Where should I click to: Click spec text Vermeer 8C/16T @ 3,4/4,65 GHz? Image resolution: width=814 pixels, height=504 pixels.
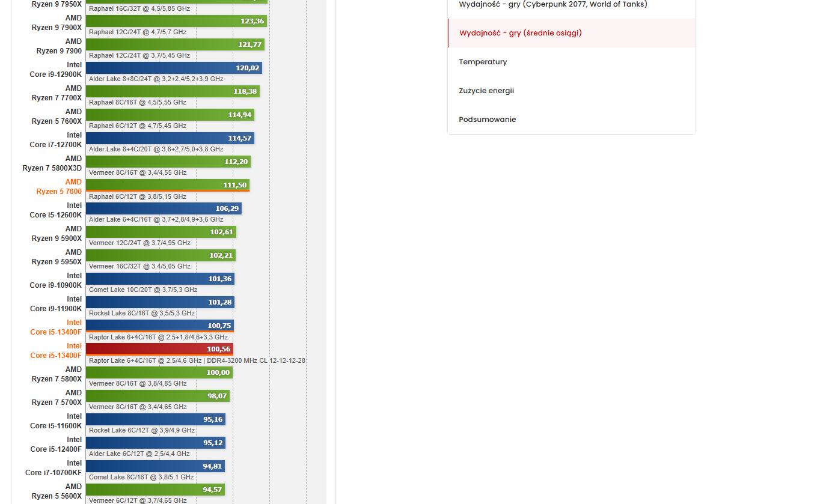click(x=138, y=407)
